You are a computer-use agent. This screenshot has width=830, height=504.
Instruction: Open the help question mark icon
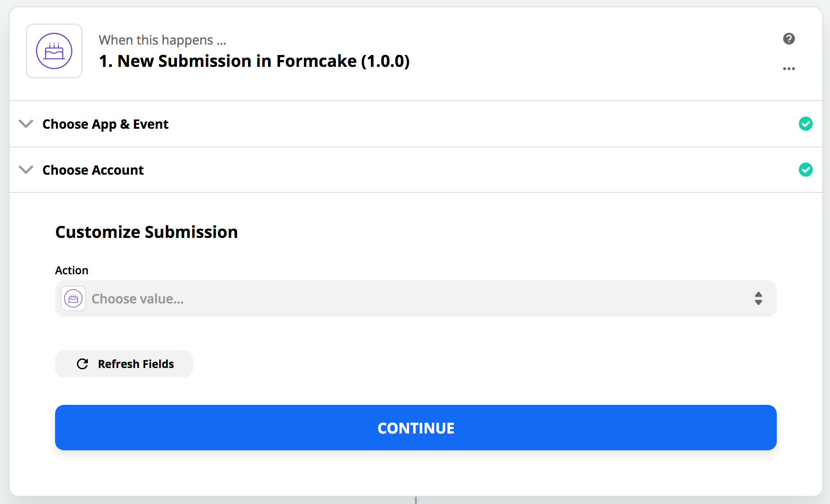[x=789, y=39]
